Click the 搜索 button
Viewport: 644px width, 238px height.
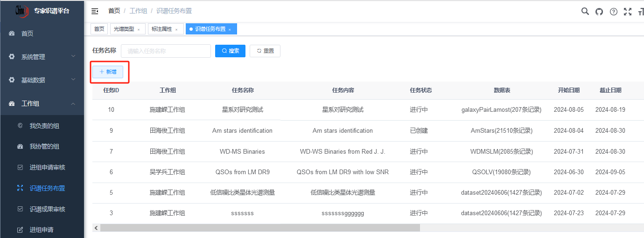click(230, 51)
